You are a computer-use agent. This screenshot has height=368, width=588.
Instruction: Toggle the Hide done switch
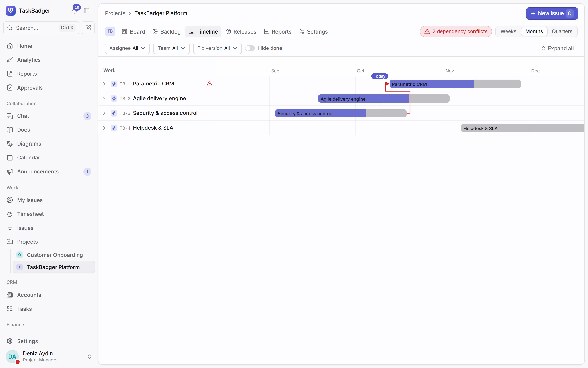pyautogui.click(x=250, y=48)
